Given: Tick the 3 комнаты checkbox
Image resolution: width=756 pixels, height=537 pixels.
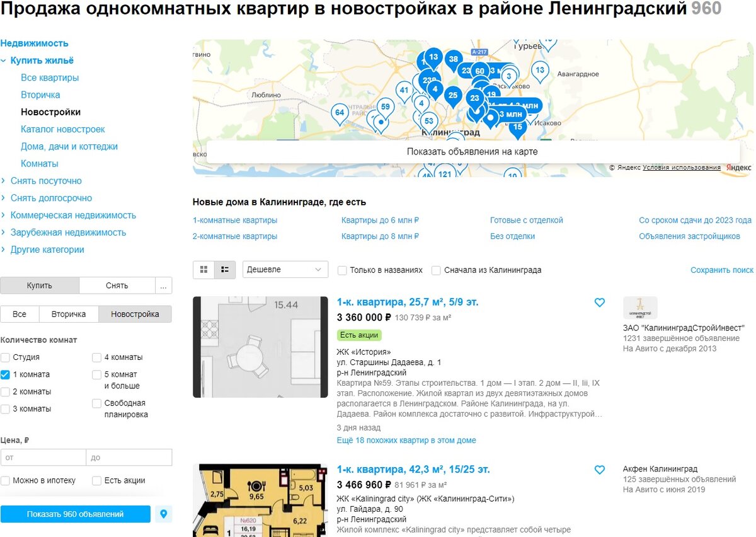Looking at the screenshot, I should tap(5, 409).
